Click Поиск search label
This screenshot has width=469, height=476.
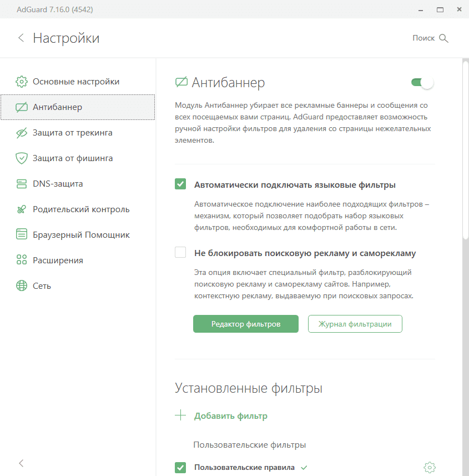423,38
